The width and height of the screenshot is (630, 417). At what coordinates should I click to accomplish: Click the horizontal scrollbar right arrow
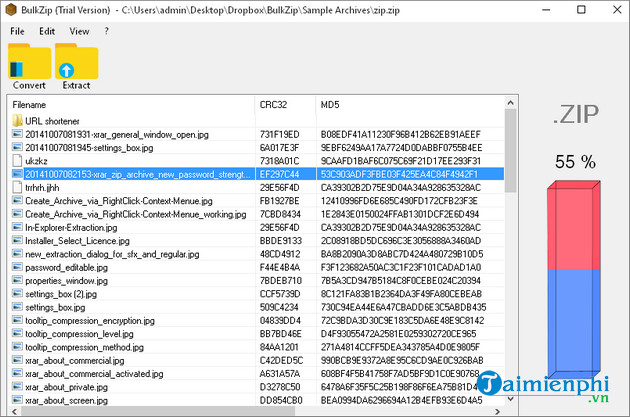(x=497, y=411)
